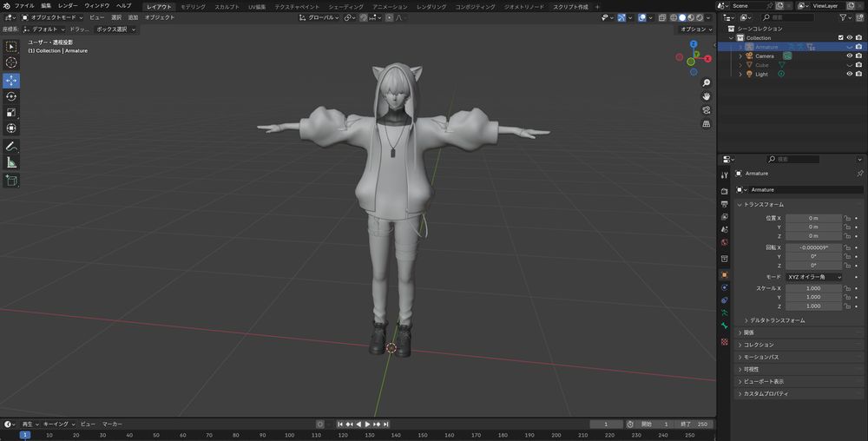Open the オブジェクトモード mode dropdown
Screen dimensions: 868x441
click(x=53, y=17)
